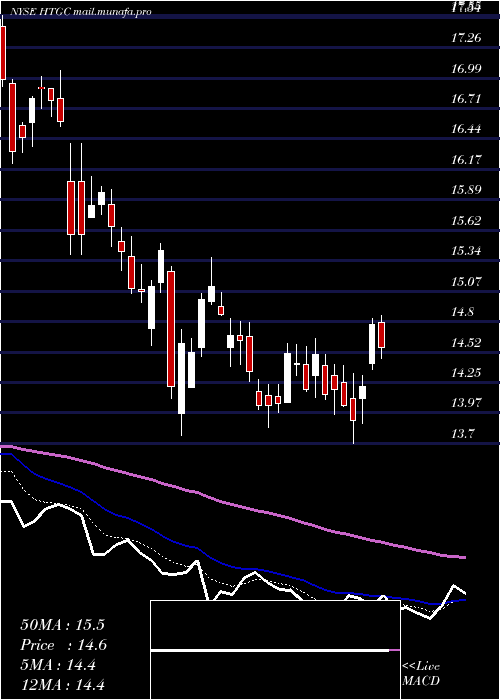Click the 14.25 price axis label

click(466, 373)
